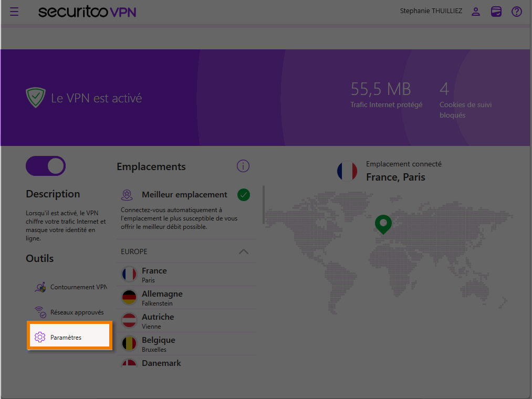Click the "Cookies de suivi bloqués" label
This screenshot has height=399, width=532.
[465, 110]
